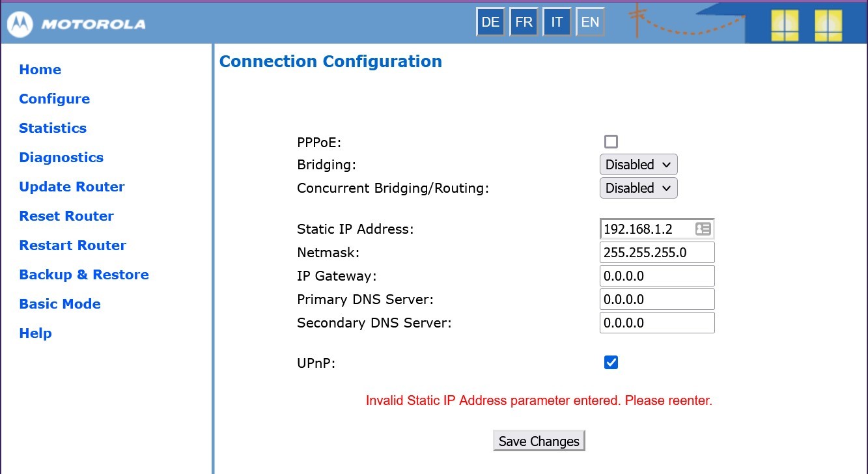Screen dimensions: 868x474
Task: Switch language to French (FR)
Action: (x=524, y=23)
